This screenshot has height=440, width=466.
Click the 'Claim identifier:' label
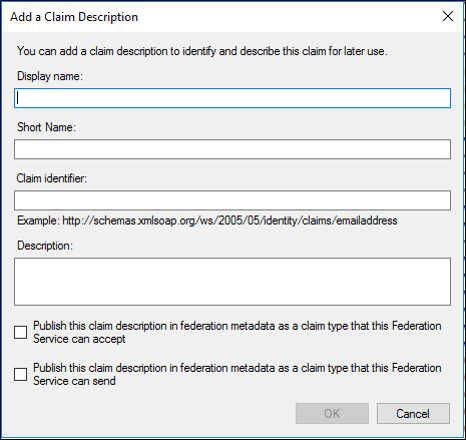tap(52, 178)
